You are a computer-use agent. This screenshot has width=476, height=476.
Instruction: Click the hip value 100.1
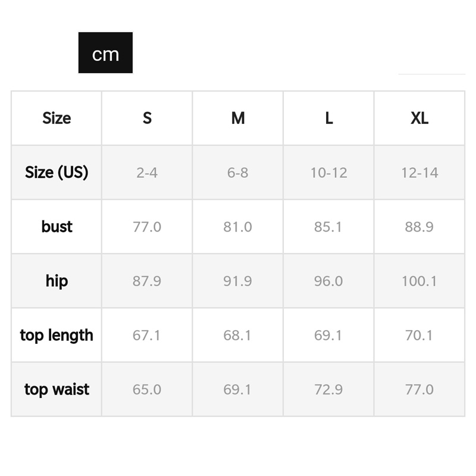pos(419,281)
